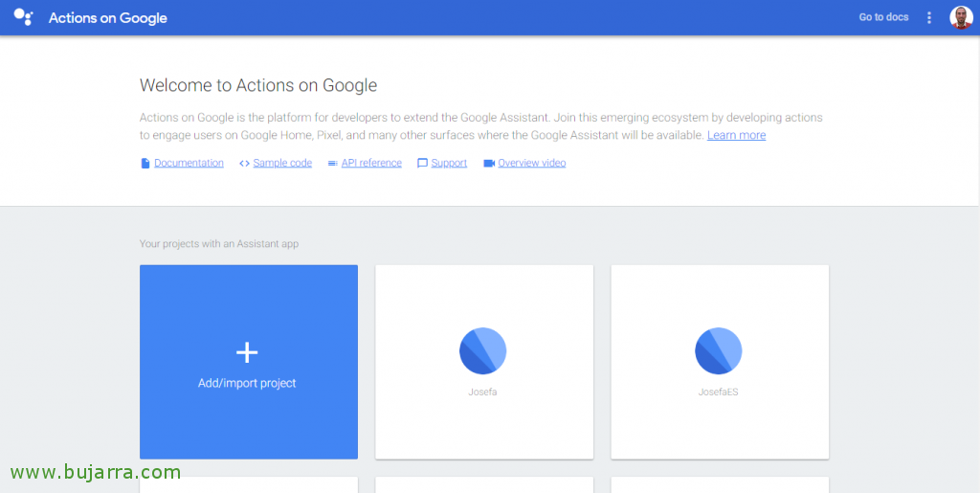
Task: Click the Documentation page icon
Action: 145,163
